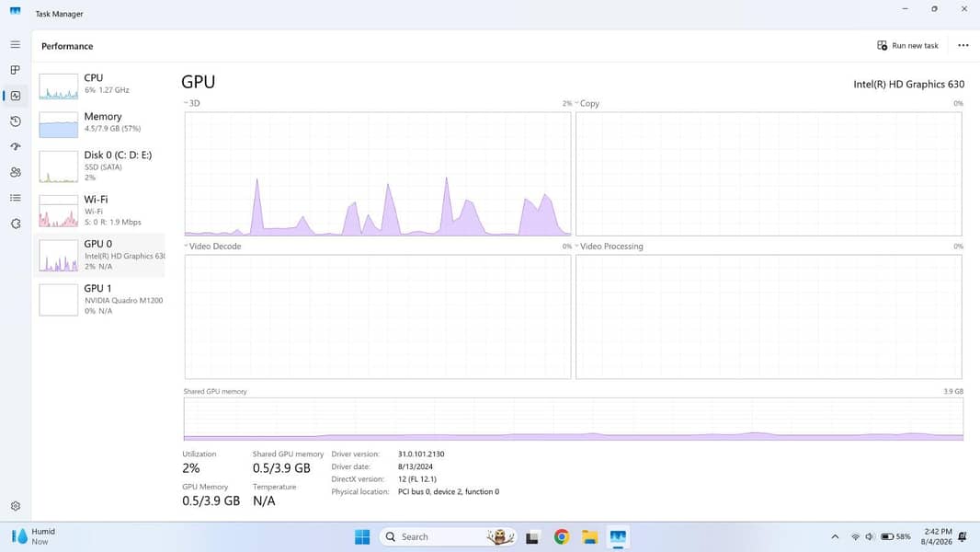Click Run new task
The image size is (980, 552).
(x=907, y=46)
